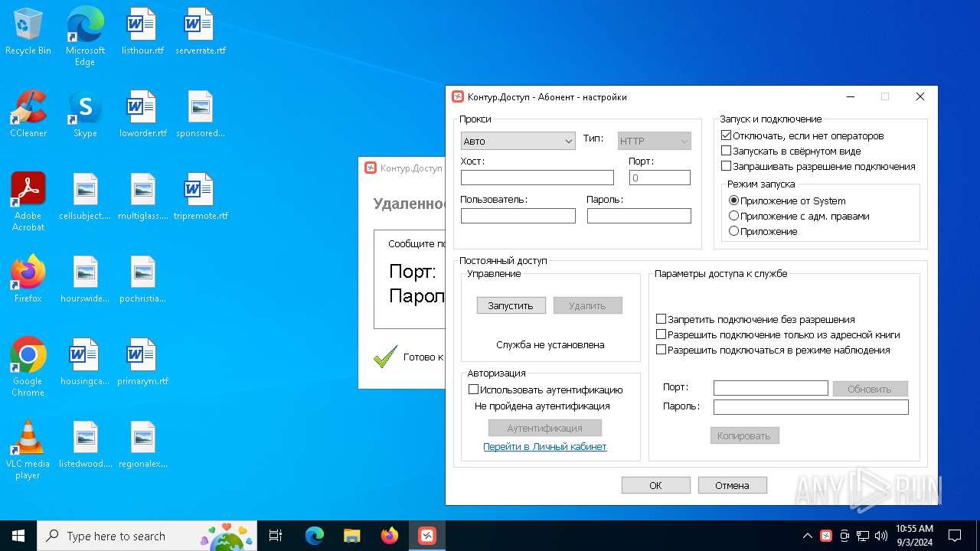Open the Recycle Bin desktop icon
This screenshot has width=980, height=551.
(x=28, y=32)
